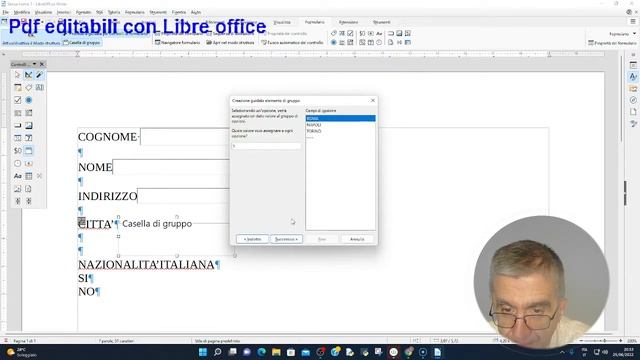Viewport: 640px width, 360px height.
Task: Pick the Label Aa control in toolbox
Action: [x=18, y=176]
